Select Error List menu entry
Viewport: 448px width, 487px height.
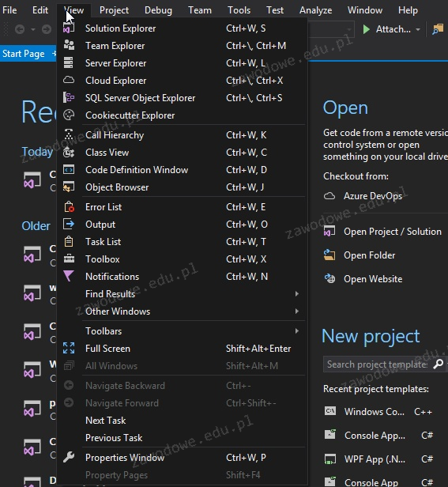[x=184, y=207]
